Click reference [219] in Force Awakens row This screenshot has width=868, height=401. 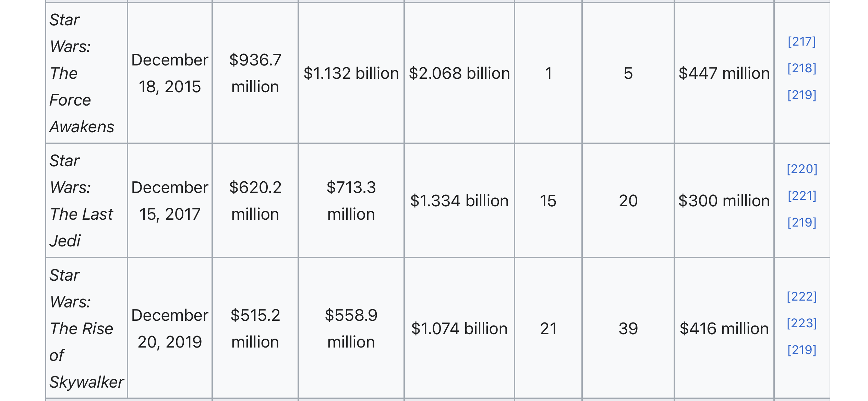pos(801,95)
